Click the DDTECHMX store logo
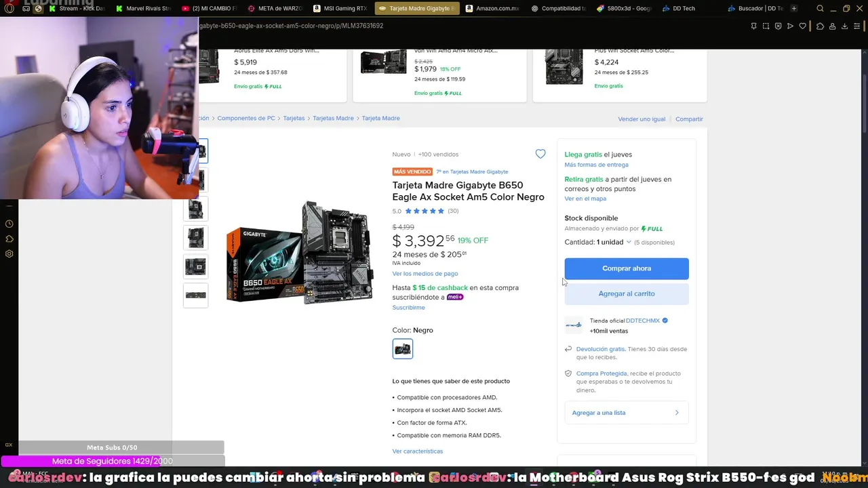Image resolution: width=868 pixels, height=488 pixels. point(574,325)
